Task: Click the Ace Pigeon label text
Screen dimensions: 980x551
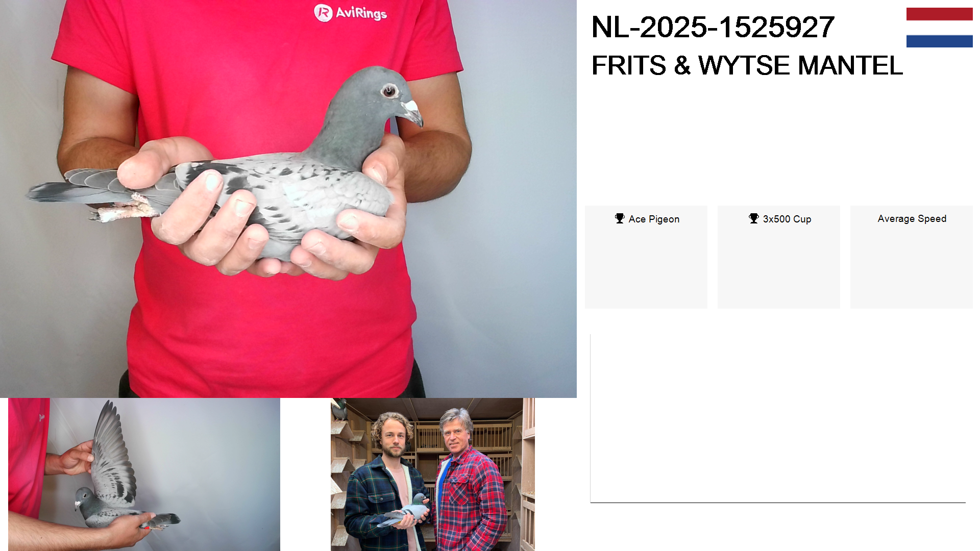Action: tap(654, 219)
